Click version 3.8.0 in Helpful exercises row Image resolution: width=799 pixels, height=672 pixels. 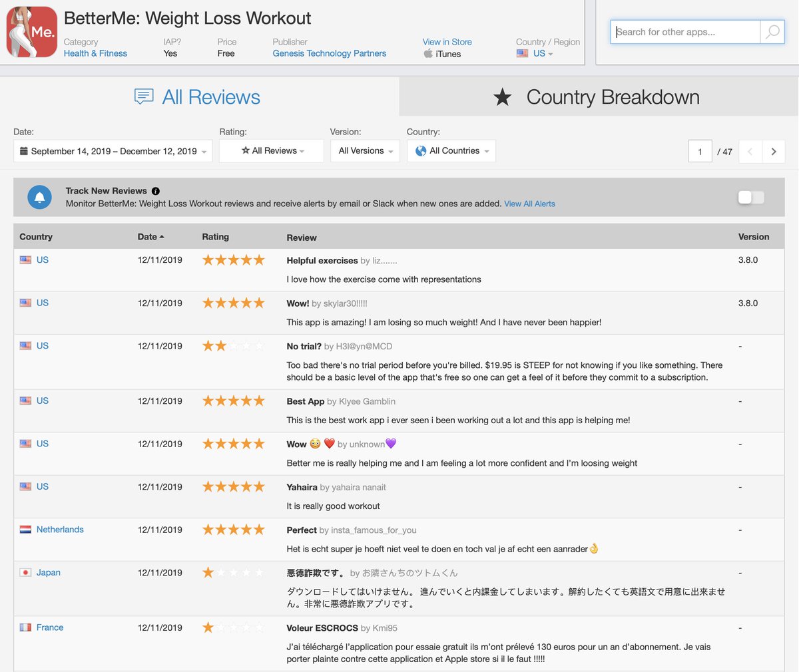click(748, 260)
